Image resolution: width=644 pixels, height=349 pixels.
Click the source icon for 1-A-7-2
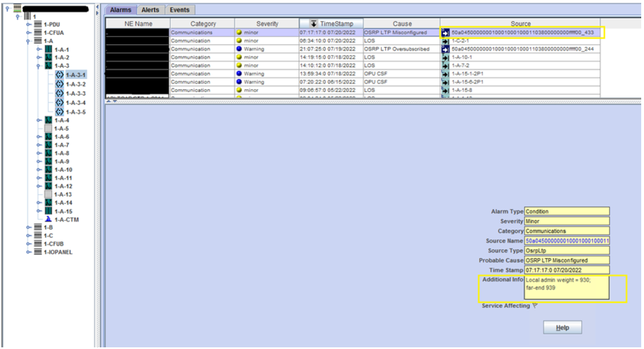pos(445,65)
